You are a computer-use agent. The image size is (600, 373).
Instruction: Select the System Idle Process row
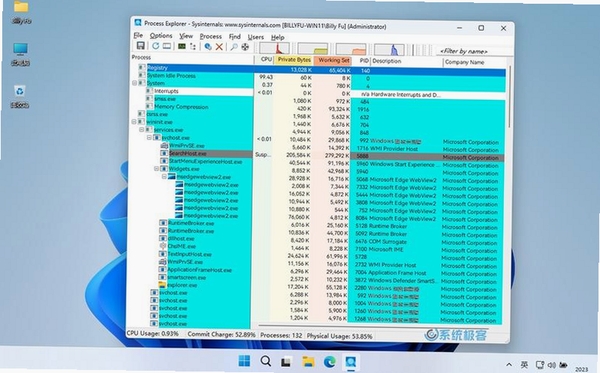[x=321, y=77]
